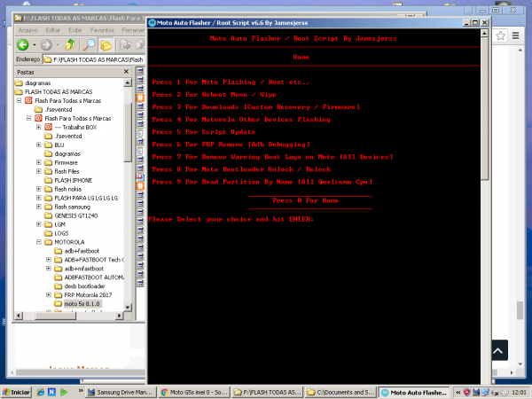Viewport: 532px width, 399px height.
Task: Click 'Press 8 For Moto Bootloader Unlock' line
Action: pyautogui.click(x=241, y=169)
